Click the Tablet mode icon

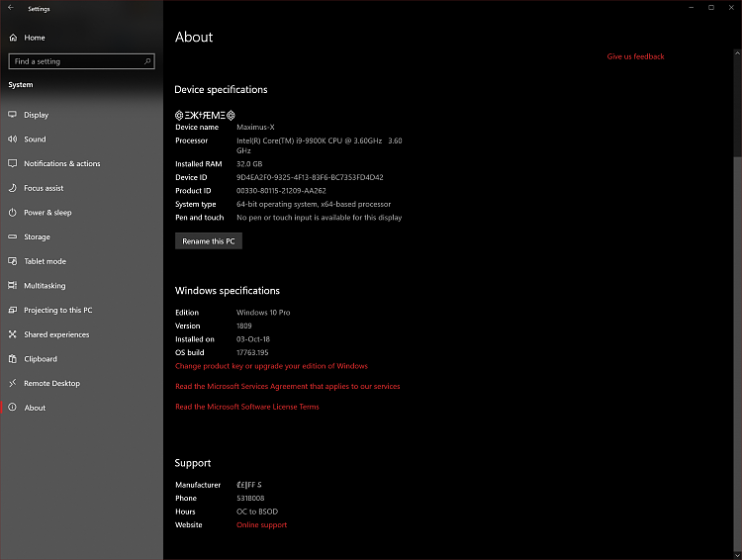(12, 261)
